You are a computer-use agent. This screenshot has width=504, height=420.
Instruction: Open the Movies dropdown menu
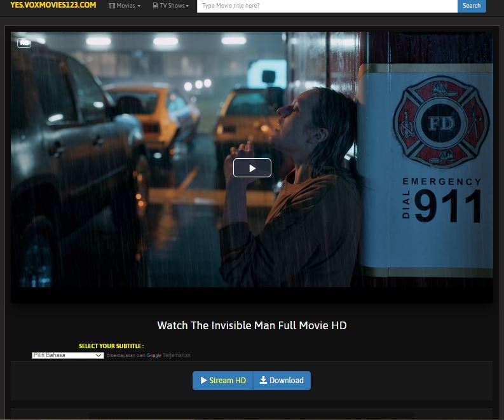point(125,6)
